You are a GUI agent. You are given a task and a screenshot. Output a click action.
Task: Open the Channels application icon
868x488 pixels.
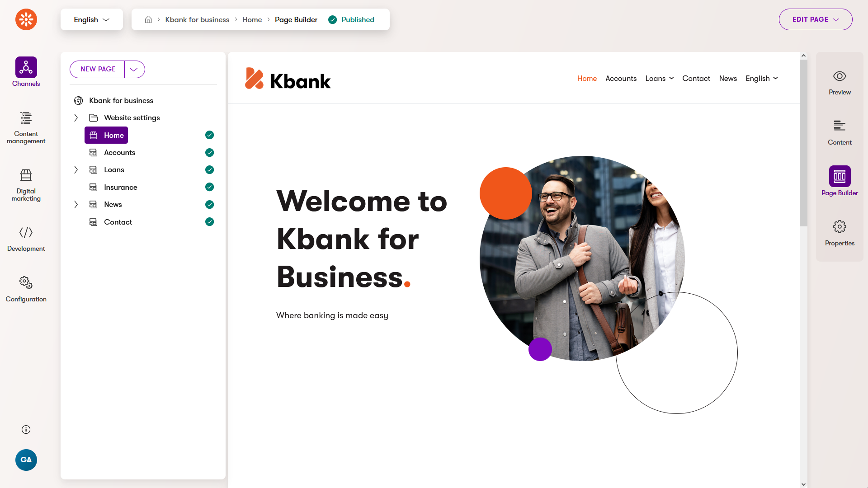(x=26, y=68)
